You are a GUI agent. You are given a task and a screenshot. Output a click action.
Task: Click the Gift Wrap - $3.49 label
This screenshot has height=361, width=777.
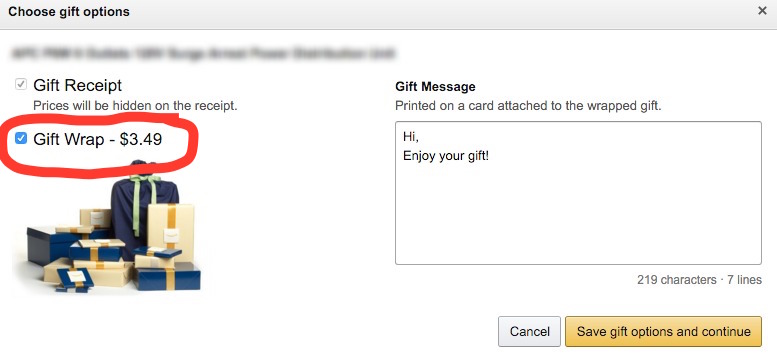98,140
